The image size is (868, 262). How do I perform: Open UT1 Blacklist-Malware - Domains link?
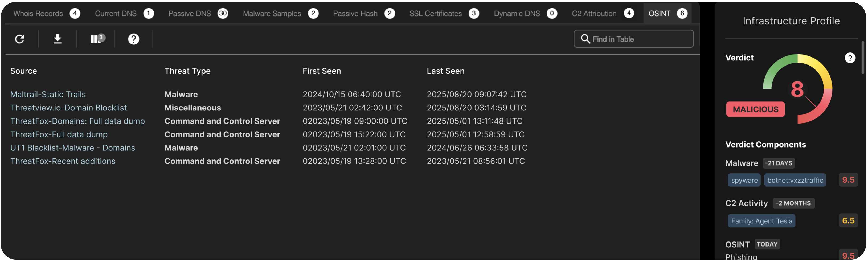point(72,148)
